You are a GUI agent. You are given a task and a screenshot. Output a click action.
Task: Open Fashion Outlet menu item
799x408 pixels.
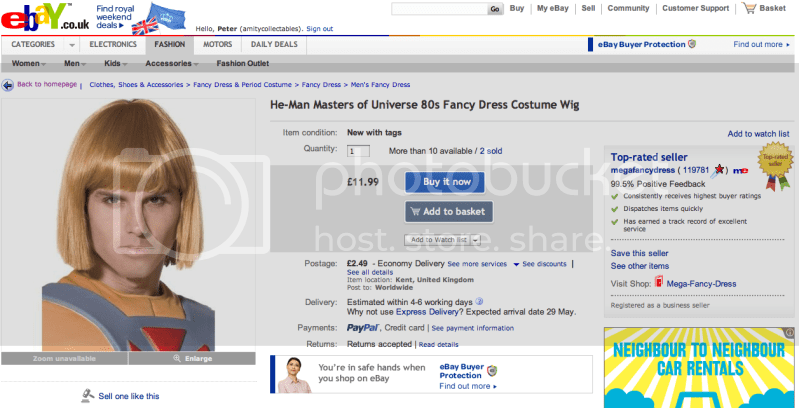(243, 64)
